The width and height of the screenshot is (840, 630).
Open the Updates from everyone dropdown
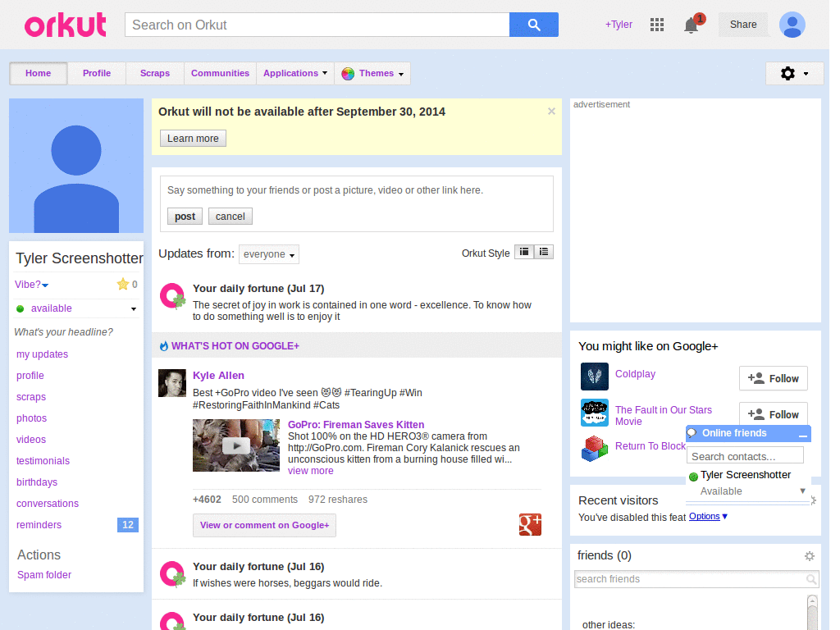269,254
